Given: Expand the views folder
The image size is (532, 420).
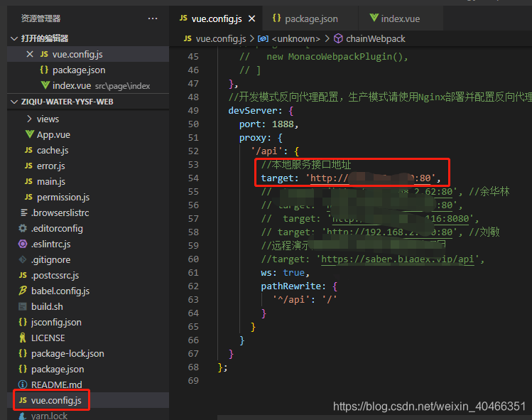Looking at the screenshot, I should 29,119.
